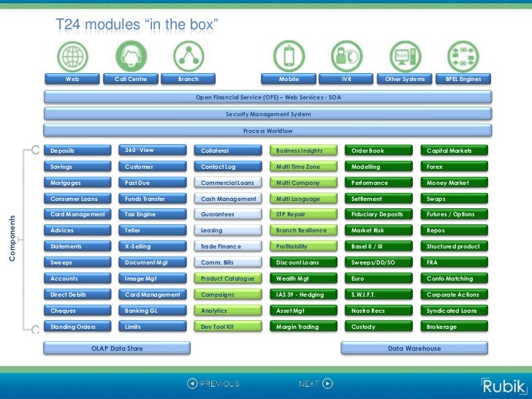
Task: Open the Consumer Loans module
Action: 77,199
